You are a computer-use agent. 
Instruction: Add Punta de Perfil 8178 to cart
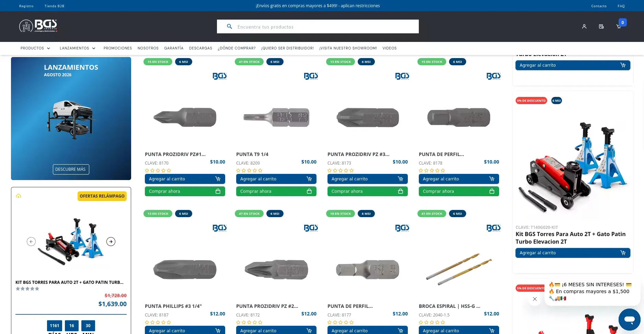point(459,179)
